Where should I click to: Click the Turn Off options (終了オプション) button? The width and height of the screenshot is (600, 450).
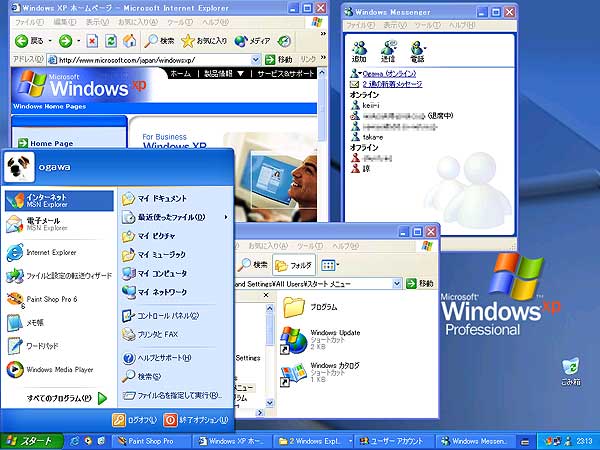[x=196, y=420]
